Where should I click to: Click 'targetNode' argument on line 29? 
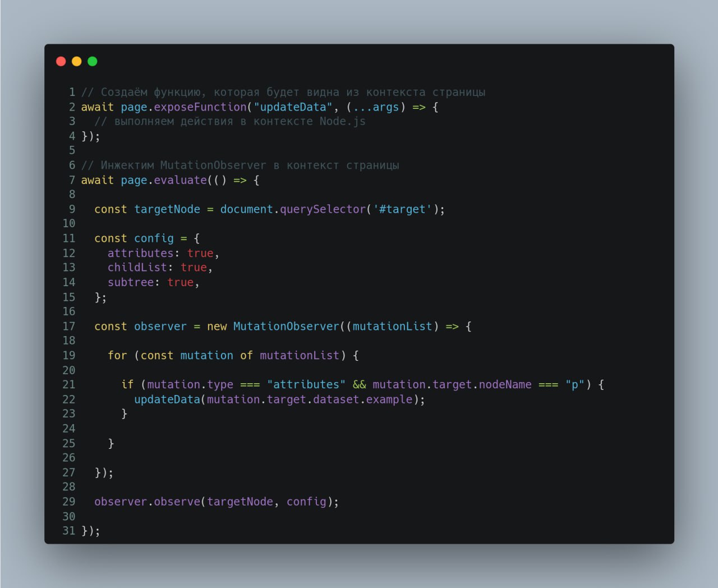coord(240,502)
